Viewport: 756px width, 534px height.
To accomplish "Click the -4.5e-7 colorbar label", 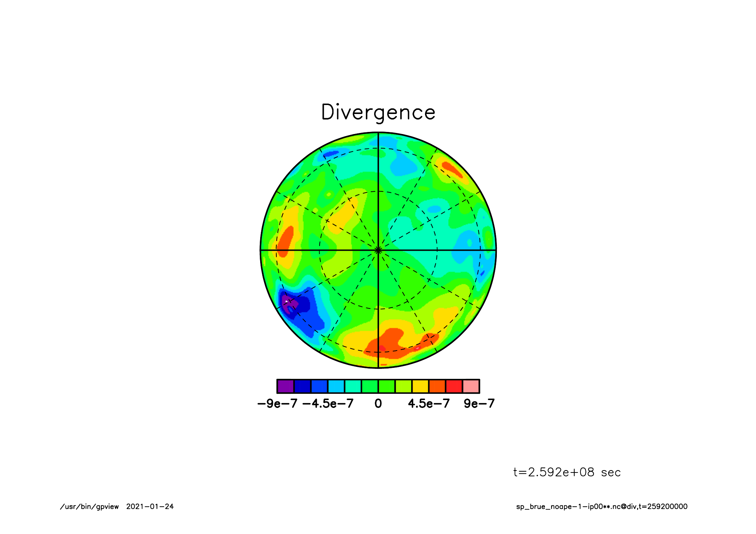I will click(x=328, y=403).
